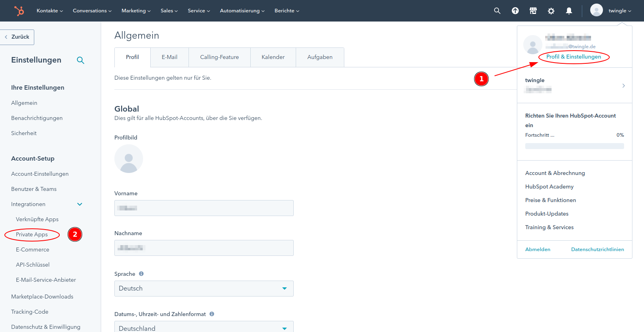Switch to the Kalender tab
644x332 pixels.
pos(273,57)
